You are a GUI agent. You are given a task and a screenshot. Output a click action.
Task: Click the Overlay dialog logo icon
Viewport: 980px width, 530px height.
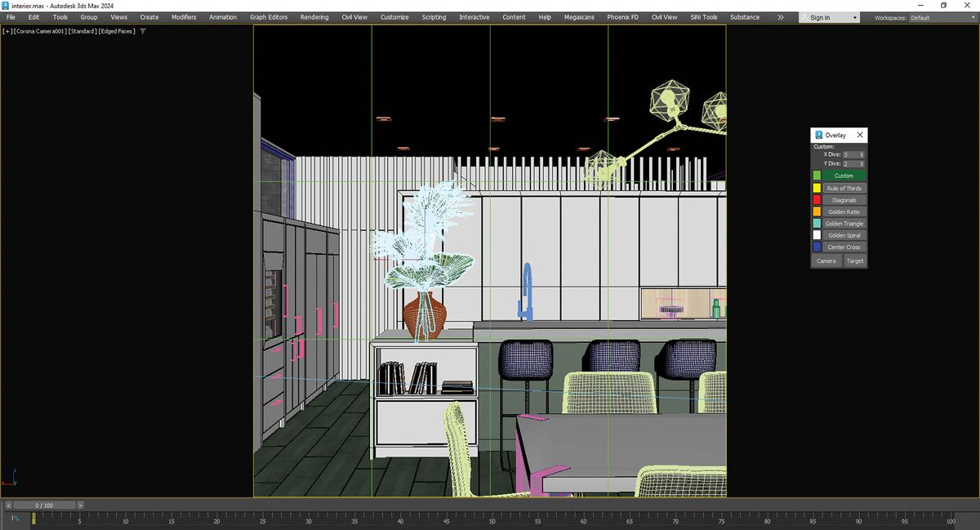tap(818, 135)
